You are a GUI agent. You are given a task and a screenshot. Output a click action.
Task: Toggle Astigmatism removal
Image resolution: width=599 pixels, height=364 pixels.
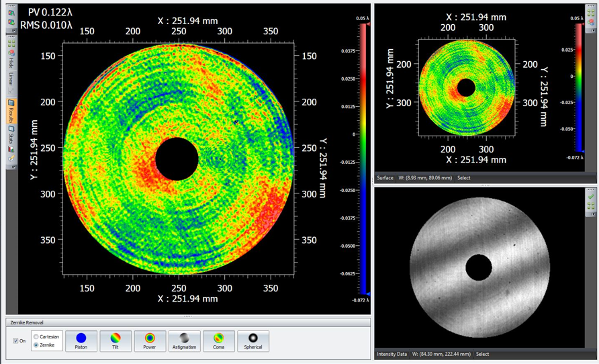pyautogui.click(x=184, y=341)
